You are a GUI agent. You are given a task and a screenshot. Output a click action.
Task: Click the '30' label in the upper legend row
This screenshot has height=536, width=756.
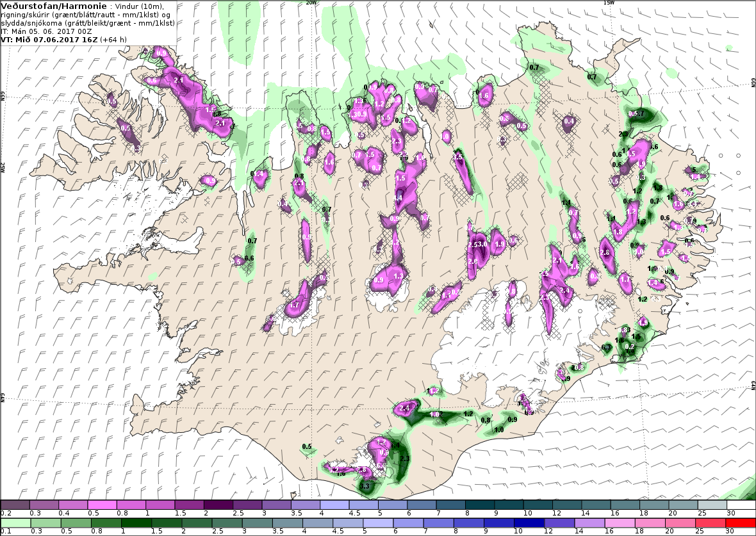click(731, 514)
